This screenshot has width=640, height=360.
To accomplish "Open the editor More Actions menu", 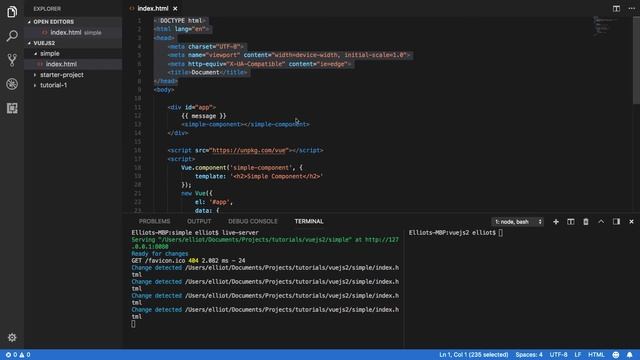I will coord(631,8).
